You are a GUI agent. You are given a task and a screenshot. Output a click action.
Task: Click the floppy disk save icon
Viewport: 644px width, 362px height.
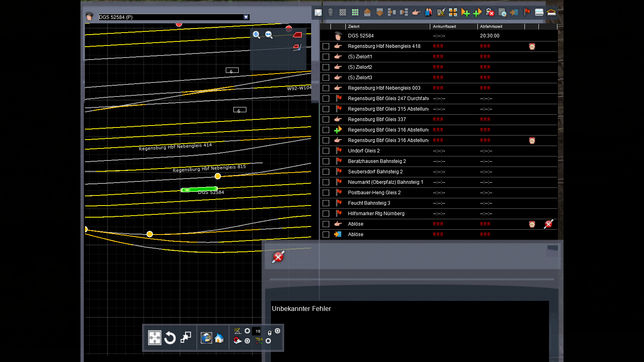(x=318, y=12)
